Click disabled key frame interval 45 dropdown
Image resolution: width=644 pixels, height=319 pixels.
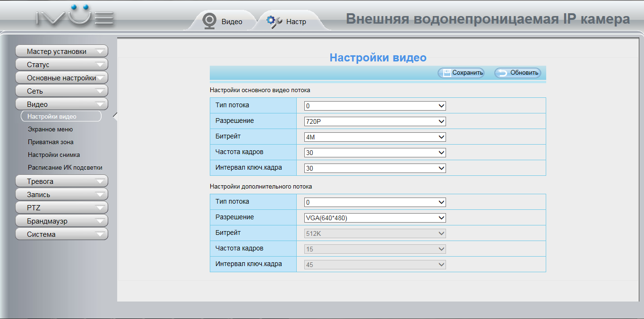click(x=375, y=265)
